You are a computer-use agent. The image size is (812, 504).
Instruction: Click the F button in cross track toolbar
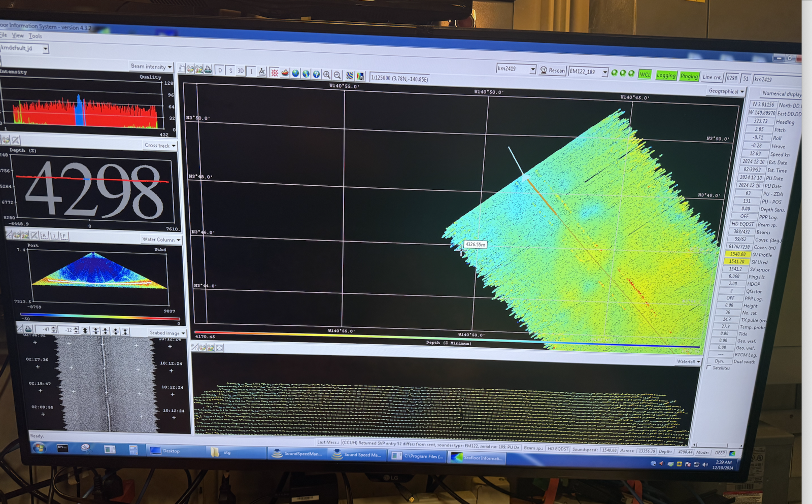pyautogui.click(x=64, y=236)
